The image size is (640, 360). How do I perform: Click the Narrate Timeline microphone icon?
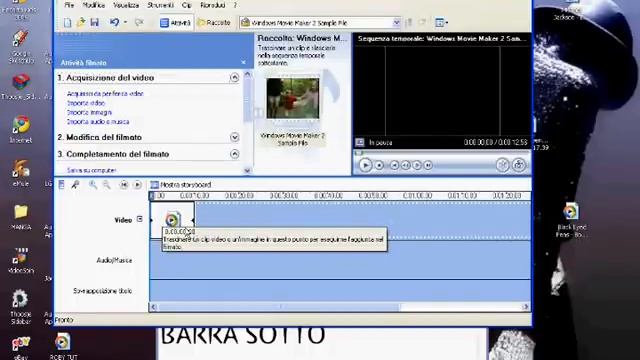point(75,185)
